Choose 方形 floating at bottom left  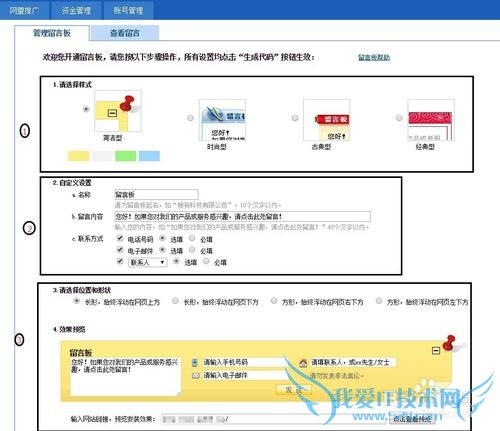379,301
